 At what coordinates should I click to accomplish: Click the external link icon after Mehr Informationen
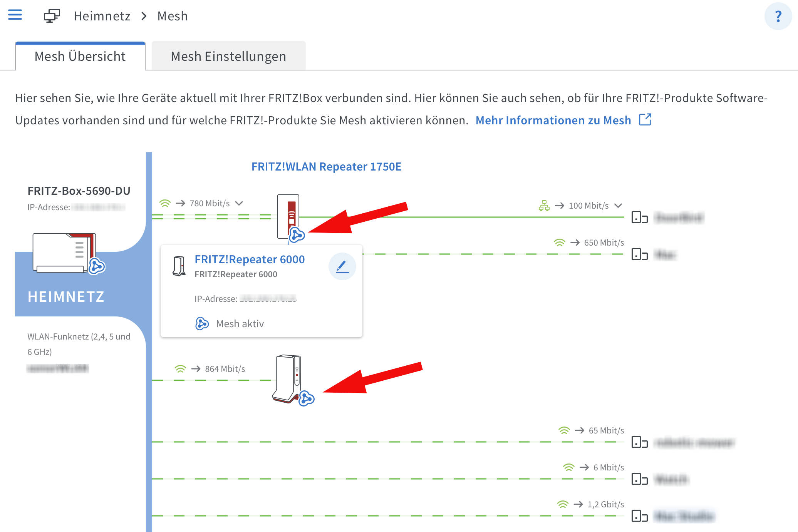tap(645, 119)
